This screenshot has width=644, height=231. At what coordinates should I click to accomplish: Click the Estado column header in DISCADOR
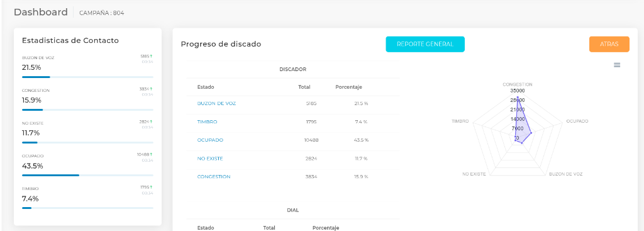(x=206, y=87)
